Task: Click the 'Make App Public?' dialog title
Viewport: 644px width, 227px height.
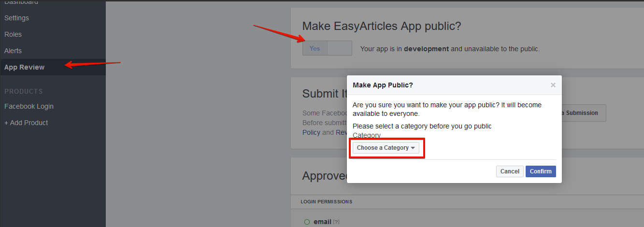Action: tap(383, 85)
